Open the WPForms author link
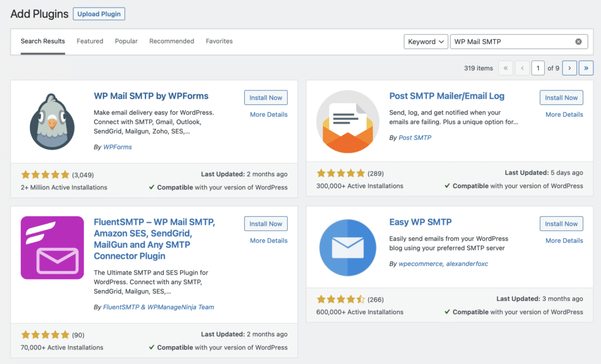 click(117, 147)
